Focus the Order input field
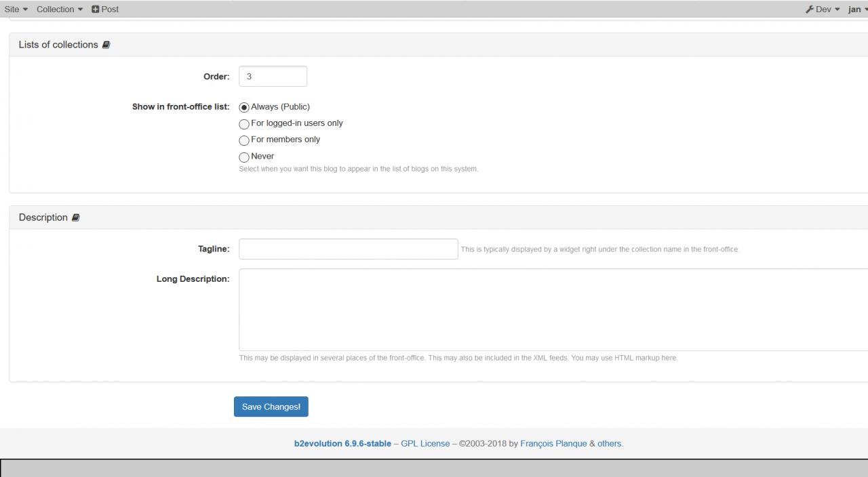The image size is (868, 477). (273, 77)
